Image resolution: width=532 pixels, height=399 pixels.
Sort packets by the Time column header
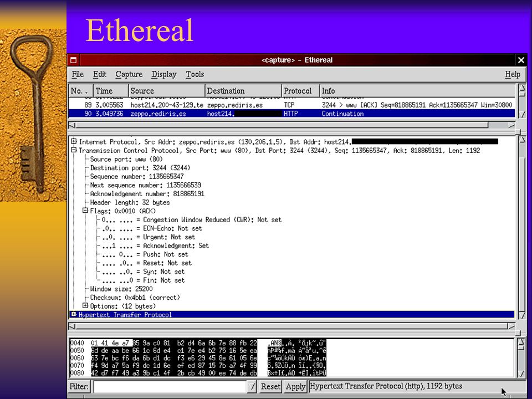click(x=111, y=91)
